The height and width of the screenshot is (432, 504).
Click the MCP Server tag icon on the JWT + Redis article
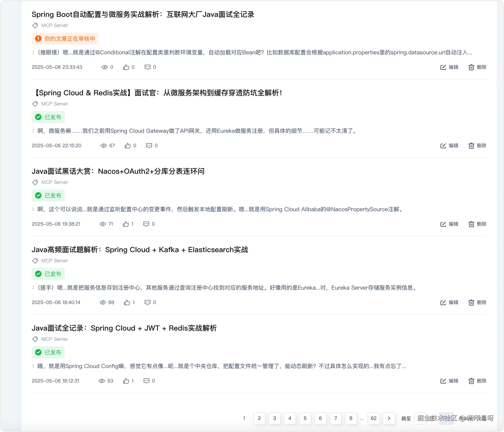[x=35, y=339]
